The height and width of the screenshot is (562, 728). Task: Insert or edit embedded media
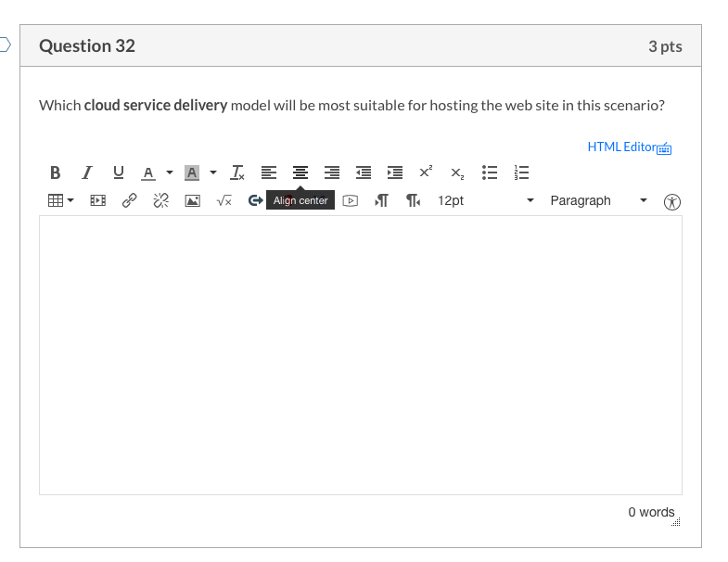[x=98, y=200]
